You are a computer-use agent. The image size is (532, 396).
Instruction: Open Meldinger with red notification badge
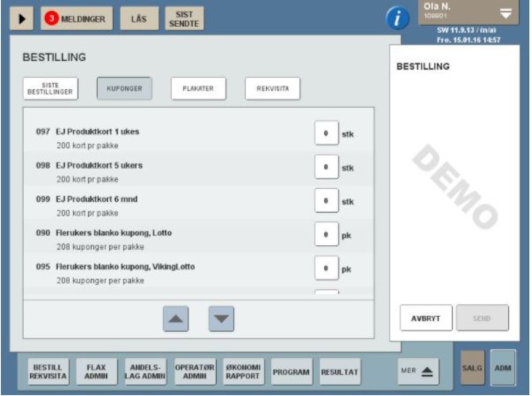coord(76,19)
